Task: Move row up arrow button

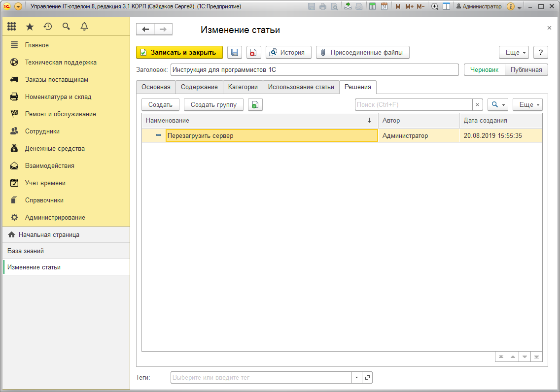Action: pyautogui.click(x=513, y=357)
